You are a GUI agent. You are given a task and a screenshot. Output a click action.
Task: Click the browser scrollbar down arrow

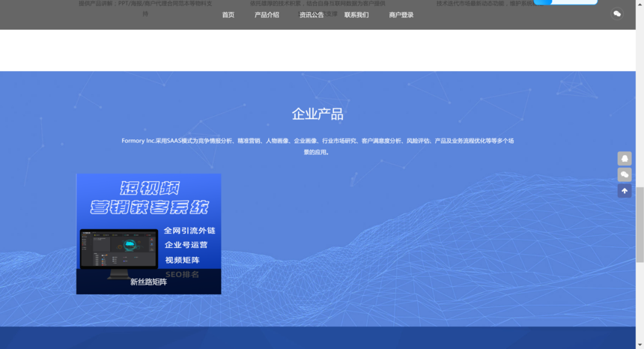point(640,345)
